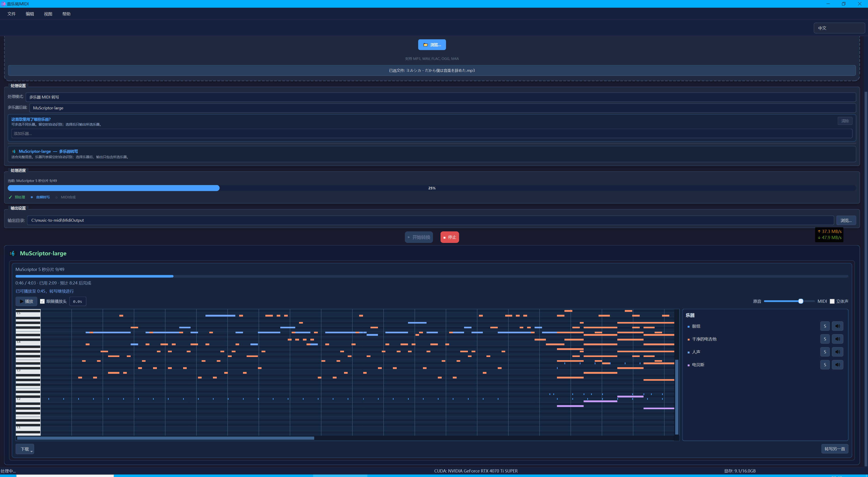Open the 帮助 menu
868x477 pixels.
(x=66, y=14)
